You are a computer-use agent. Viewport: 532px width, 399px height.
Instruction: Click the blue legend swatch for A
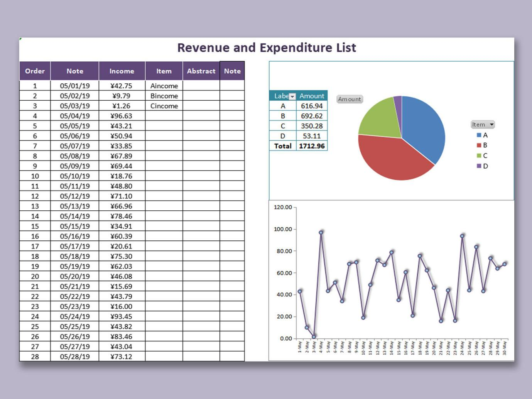pyautogui.click(x=479, y=135)
